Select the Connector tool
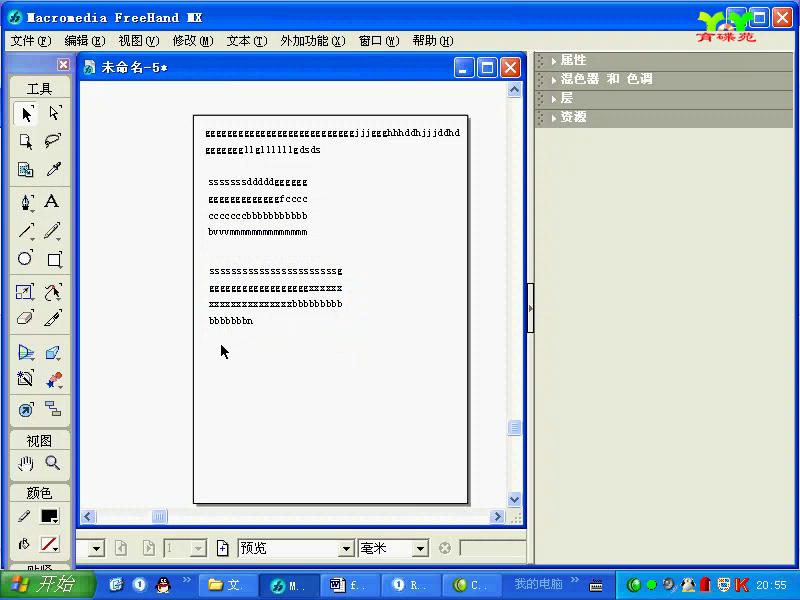The image size is (800, 600). 53,408
